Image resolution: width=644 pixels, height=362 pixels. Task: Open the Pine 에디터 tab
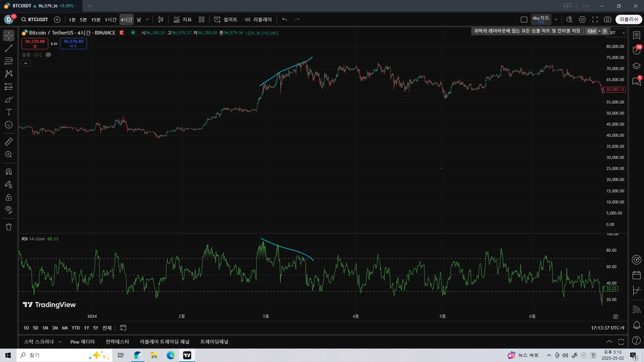[83, 342]
